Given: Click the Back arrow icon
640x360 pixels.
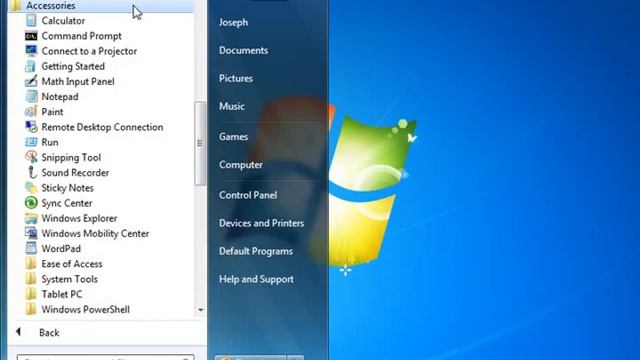Looking at the screenshot, I should pyautogui.click(x=19, y=332).
